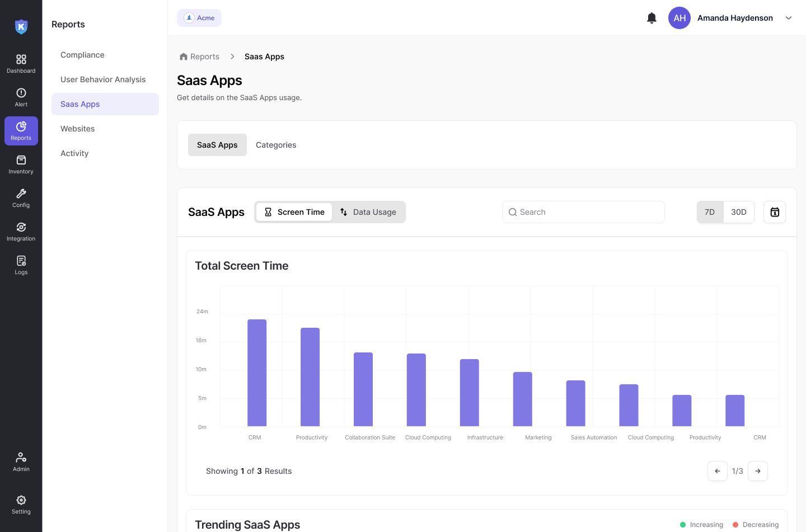Switch chart to Data Usage
The image size is (806, 532).
click(x=368, y=212)
